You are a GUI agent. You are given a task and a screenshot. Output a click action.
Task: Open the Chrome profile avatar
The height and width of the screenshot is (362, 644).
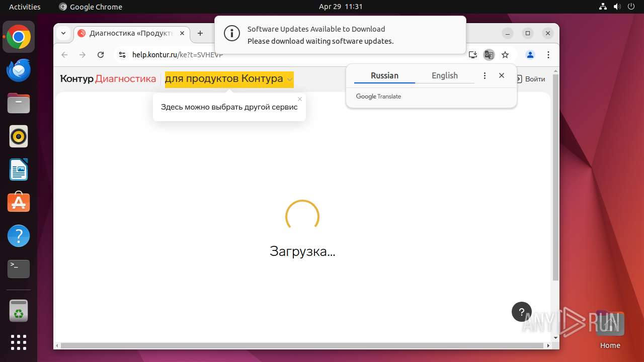[x=530, y=55]
